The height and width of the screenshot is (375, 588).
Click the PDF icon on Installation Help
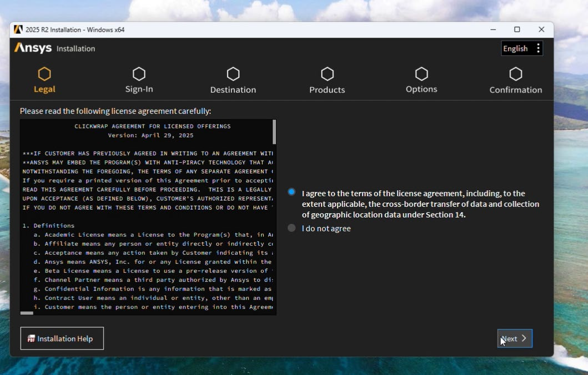coord(31,338)
